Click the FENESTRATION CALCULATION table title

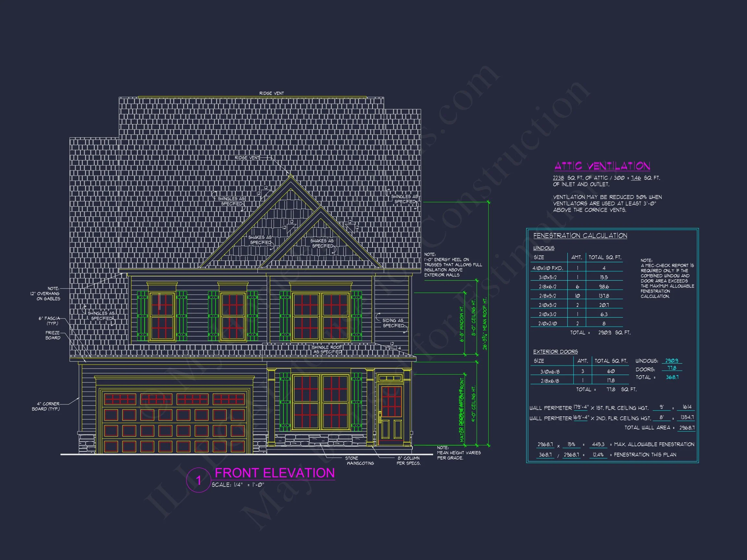point(580,236)
